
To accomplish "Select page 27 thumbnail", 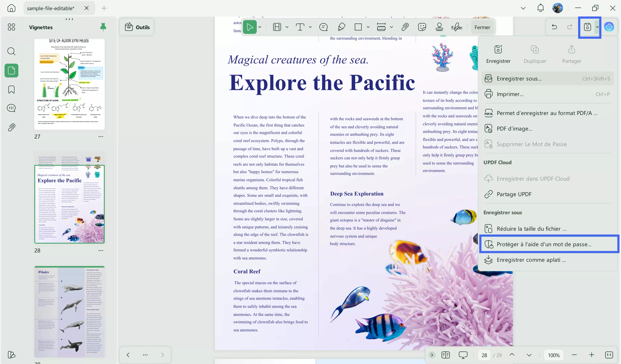I will point(69,84).
